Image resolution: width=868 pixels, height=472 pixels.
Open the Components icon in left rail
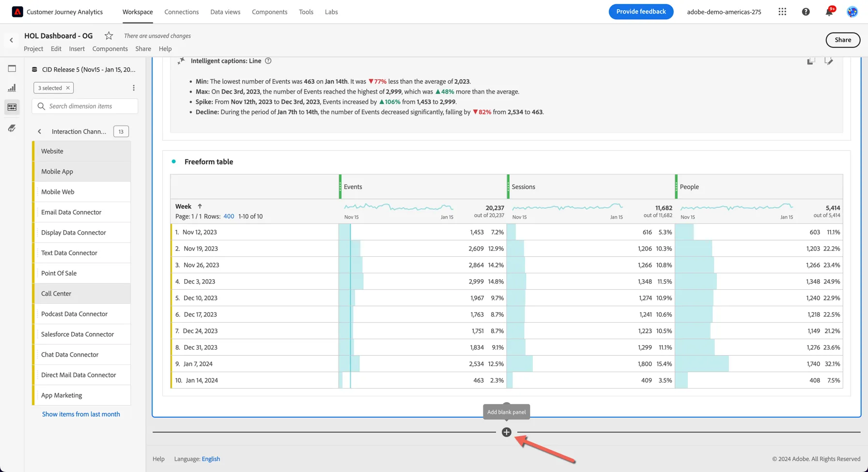12,107
